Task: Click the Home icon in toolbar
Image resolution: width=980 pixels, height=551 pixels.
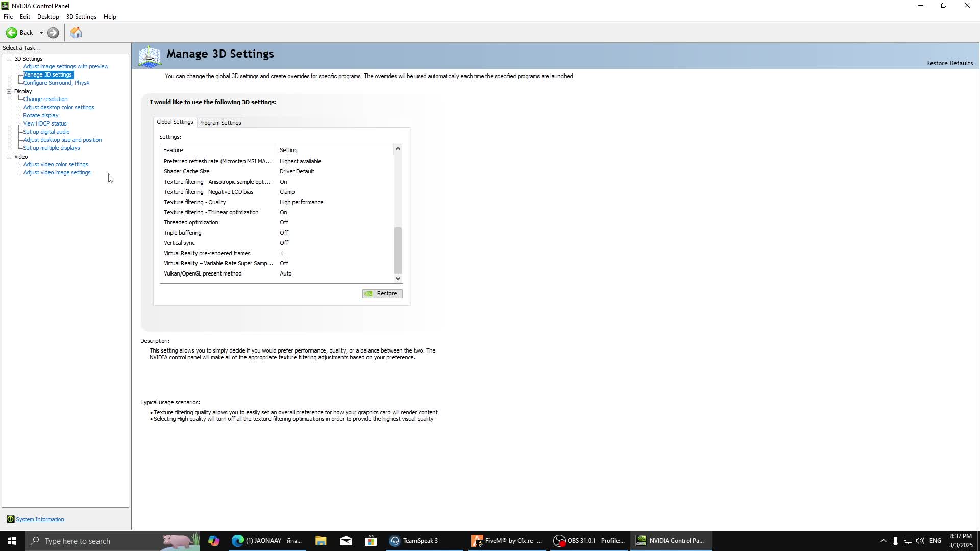Action: click(x=76, y=33)
